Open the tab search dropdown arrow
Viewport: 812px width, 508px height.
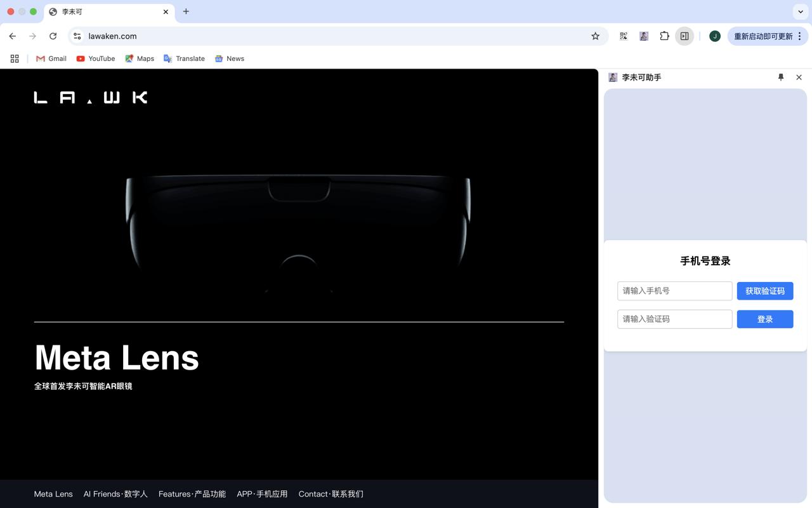[801, 11]
